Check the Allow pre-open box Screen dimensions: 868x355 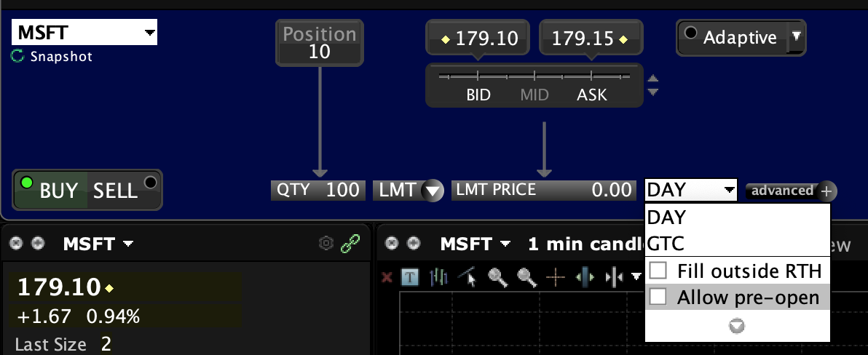[x=658, y=297]
